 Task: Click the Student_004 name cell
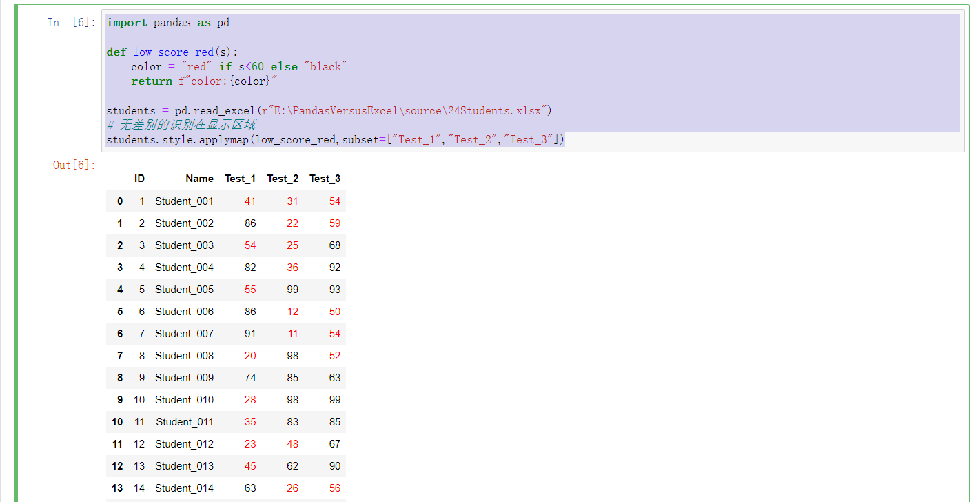coord(184,268)
